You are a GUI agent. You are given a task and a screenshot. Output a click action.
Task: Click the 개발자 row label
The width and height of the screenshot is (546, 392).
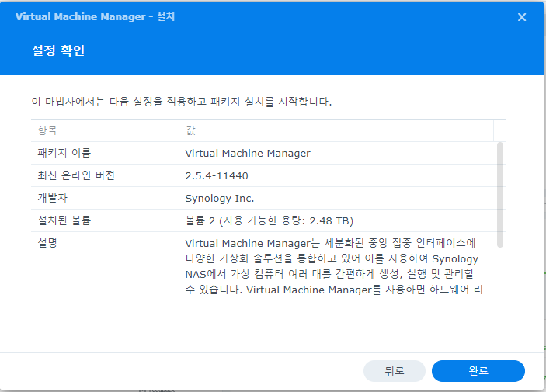[52, 198]
